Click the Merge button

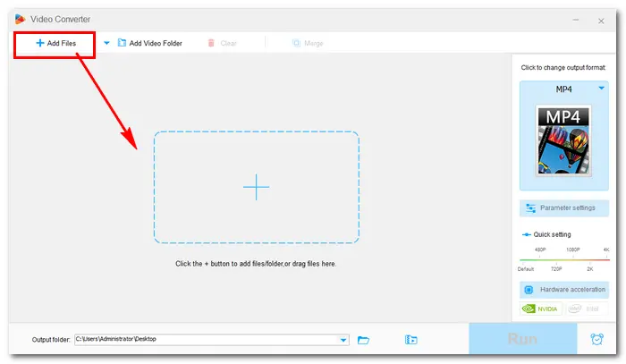pyautogui.click(x=308, y=43)
